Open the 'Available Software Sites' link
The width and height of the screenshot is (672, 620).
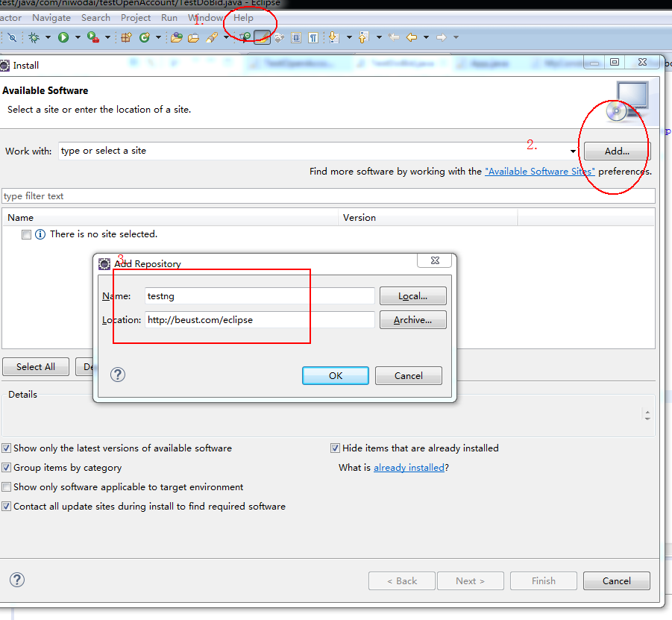(539, 172)
